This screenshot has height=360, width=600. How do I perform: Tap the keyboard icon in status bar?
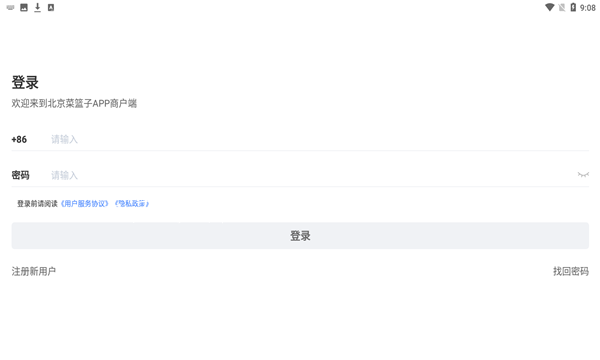(x=10, y=8)
